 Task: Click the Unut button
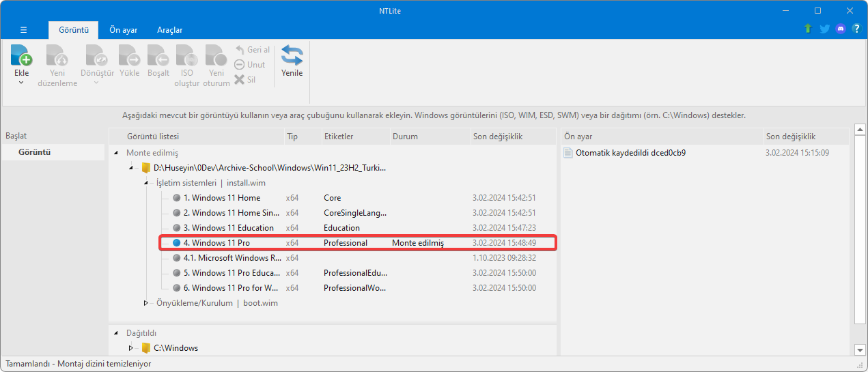click(x=250, y=65)
